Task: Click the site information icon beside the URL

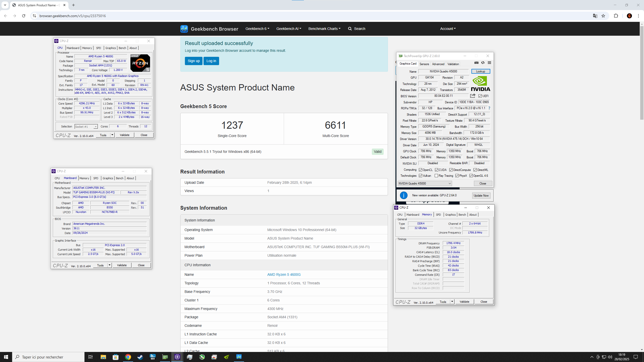Action: [34, 16]
